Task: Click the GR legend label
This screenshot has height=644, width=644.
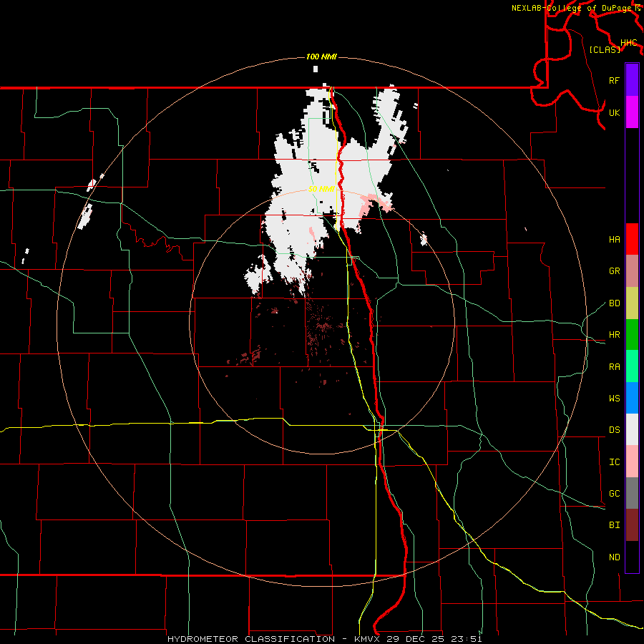Action: tap(615, 271)
